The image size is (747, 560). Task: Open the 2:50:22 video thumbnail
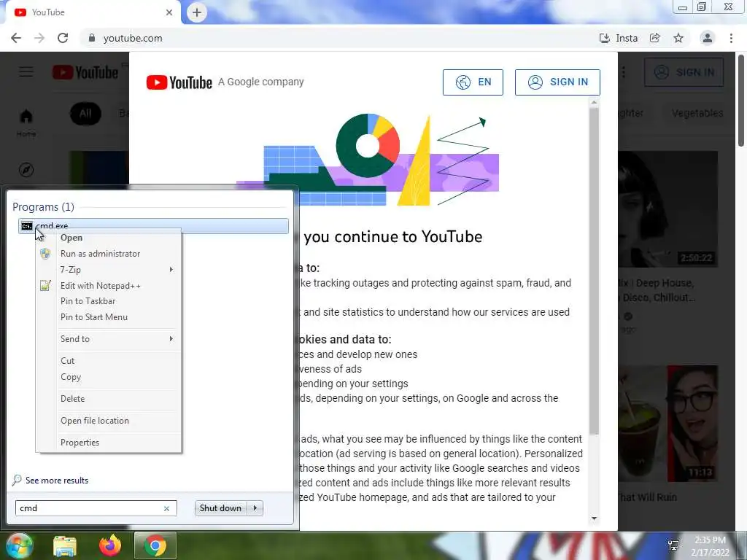pos(668,209)
